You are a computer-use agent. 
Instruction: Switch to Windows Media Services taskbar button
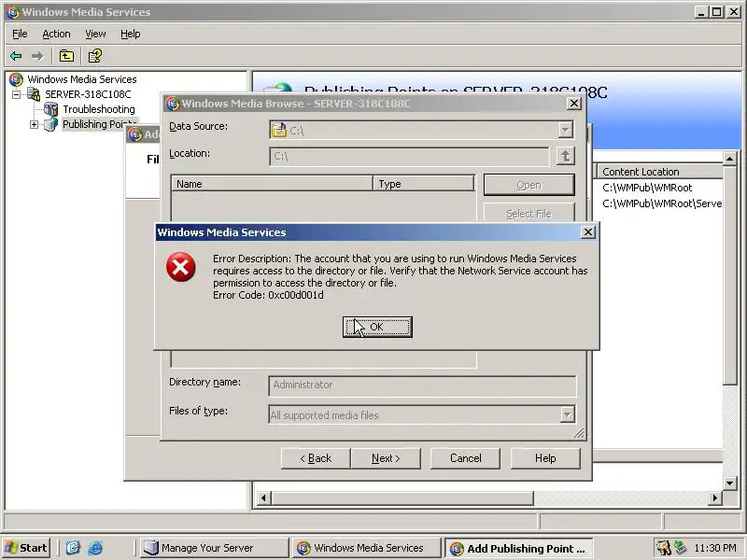366,548
